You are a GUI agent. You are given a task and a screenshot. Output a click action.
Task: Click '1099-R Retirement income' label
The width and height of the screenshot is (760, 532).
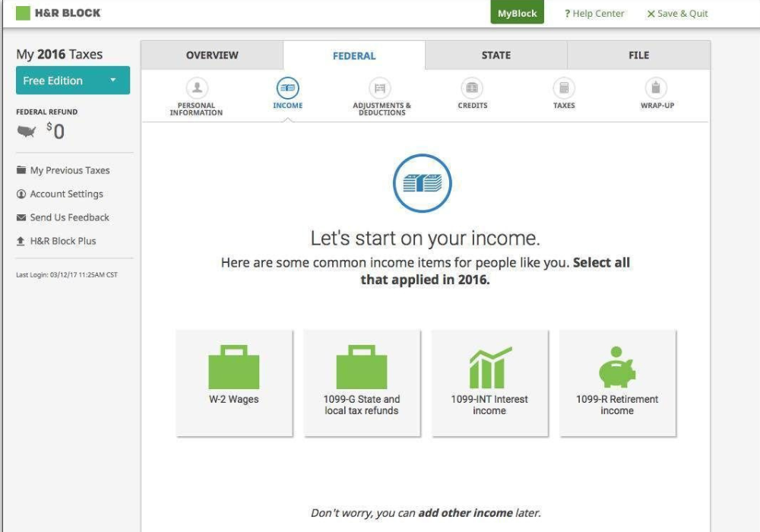(x=617, y=404)
